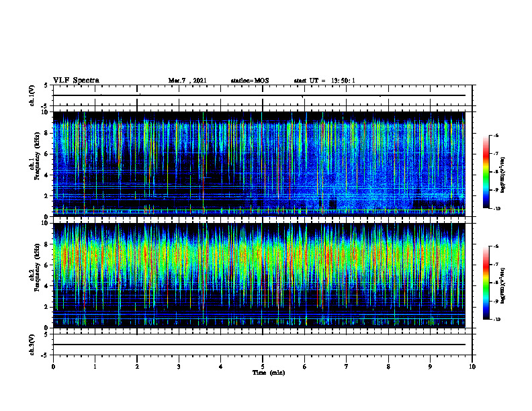532x411 pixels.
Task: Click the "4" tick on the time axis
Action: pyautogui.click(x=221, y=367)
